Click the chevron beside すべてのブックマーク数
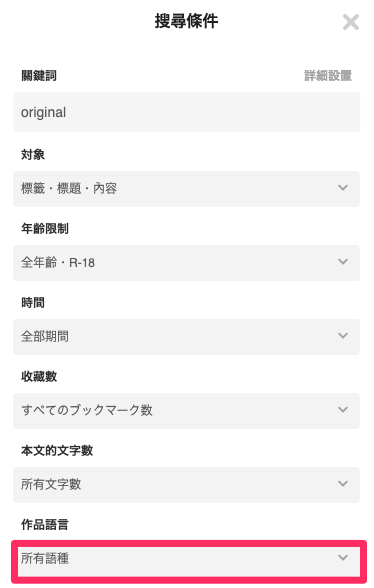 pyautogui.click(x=343, y=409)
